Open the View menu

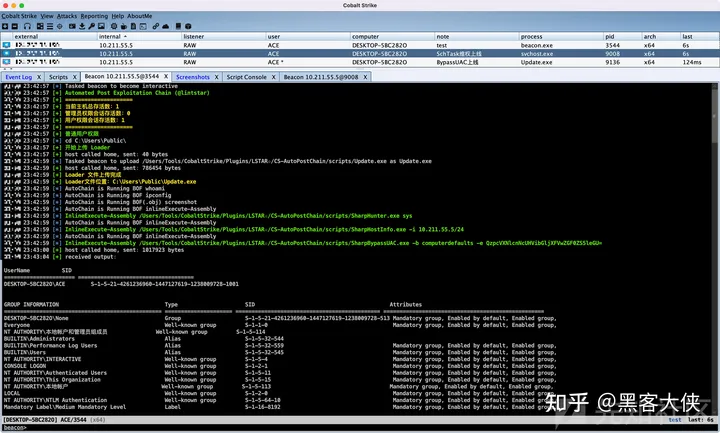[47, 16]
